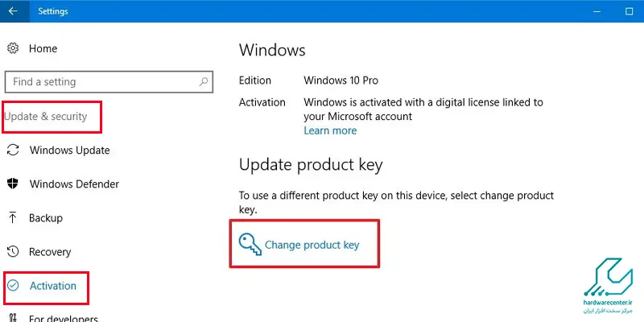Select the Change product key text link

coord(312,246)
